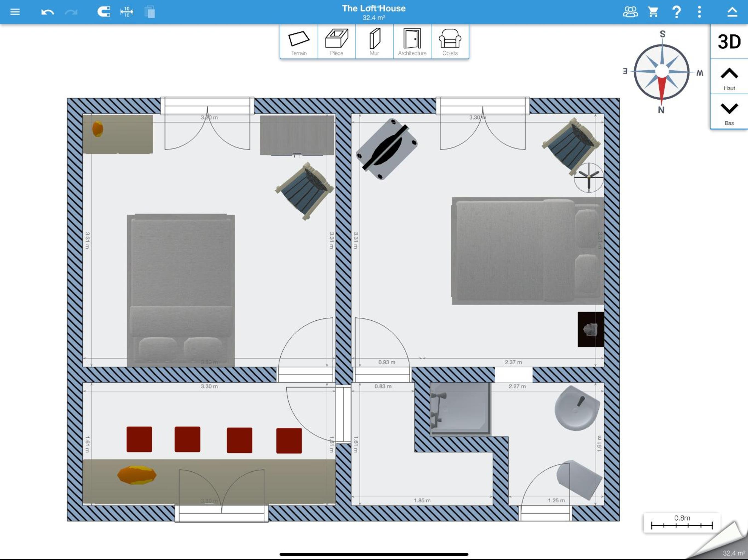The width and height of the screenshot is (748, 560).
Task: Click the project title The Loft House
Action: tap(374, 8)
